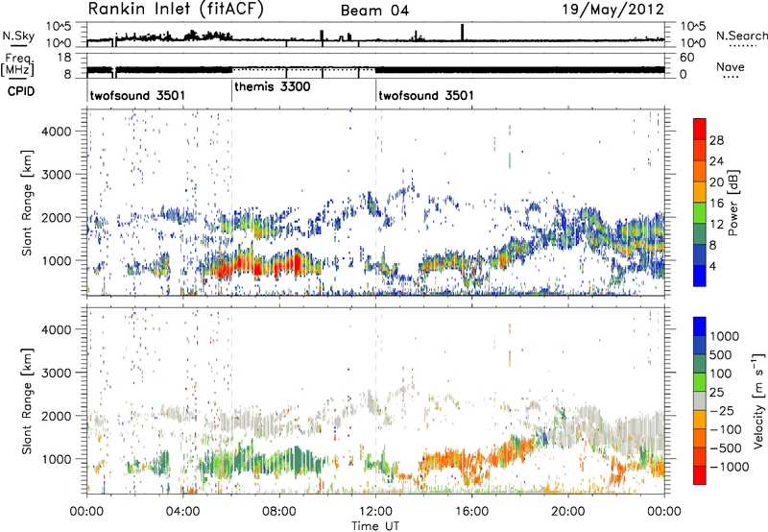Pick the gray segment of the velocity color bar
The width and height of the screenshot is (768, 532).
point(700,400)
